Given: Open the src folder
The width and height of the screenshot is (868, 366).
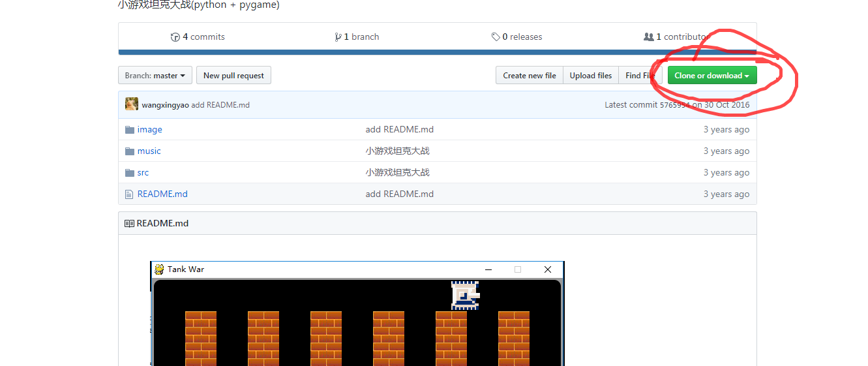Looking at the screenshot, I should click(143, 173).
